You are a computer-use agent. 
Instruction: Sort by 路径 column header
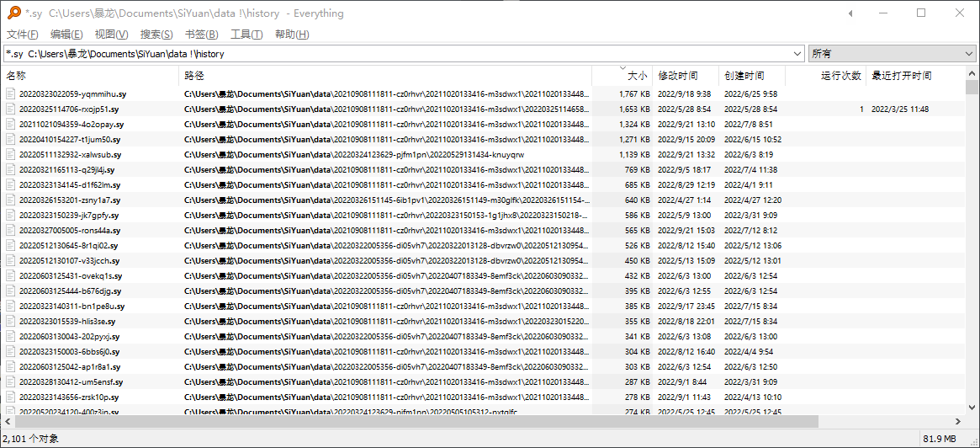tap(385, 76)
